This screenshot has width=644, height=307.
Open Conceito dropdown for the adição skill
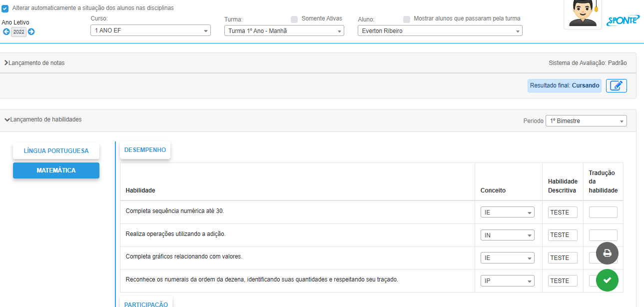pyautogui.click(x=507, y=235)
